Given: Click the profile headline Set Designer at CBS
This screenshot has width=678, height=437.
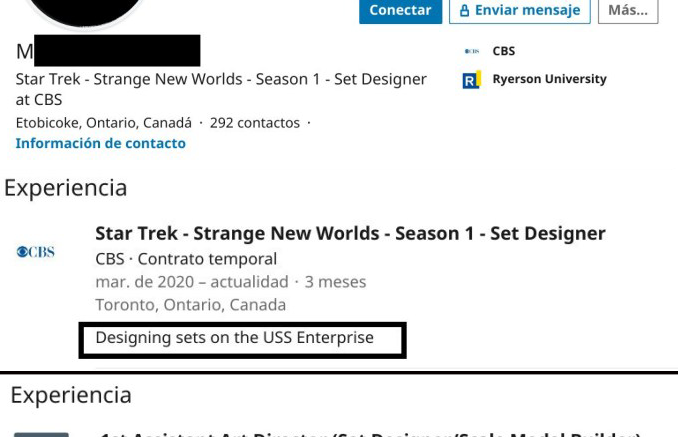Looking at the screenshot, I should pyautogui.click(x=221, y=89).
